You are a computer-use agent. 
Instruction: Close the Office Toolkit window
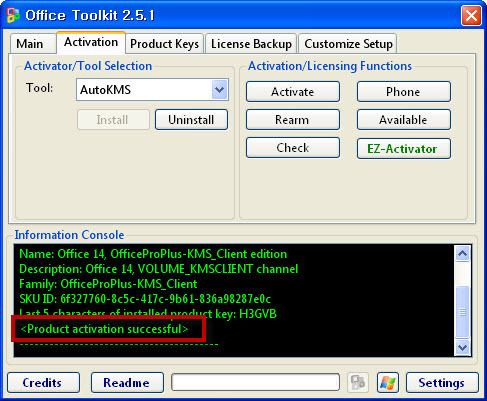471,15
